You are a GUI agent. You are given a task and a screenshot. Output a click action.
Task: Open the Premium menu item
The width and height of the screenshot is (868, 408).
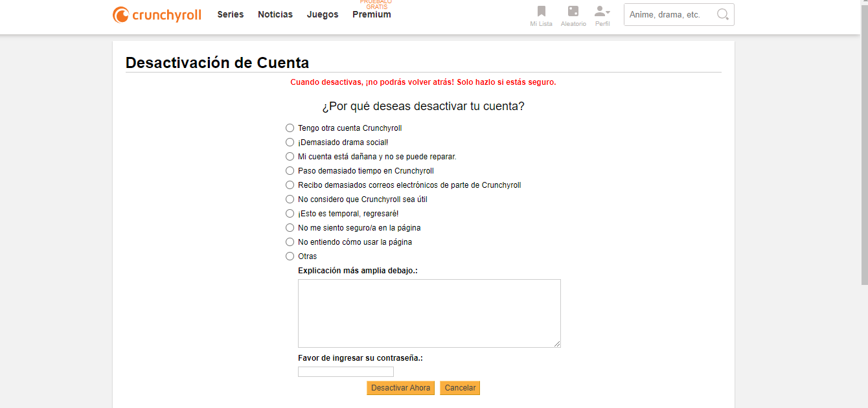(x=372, y=14)
